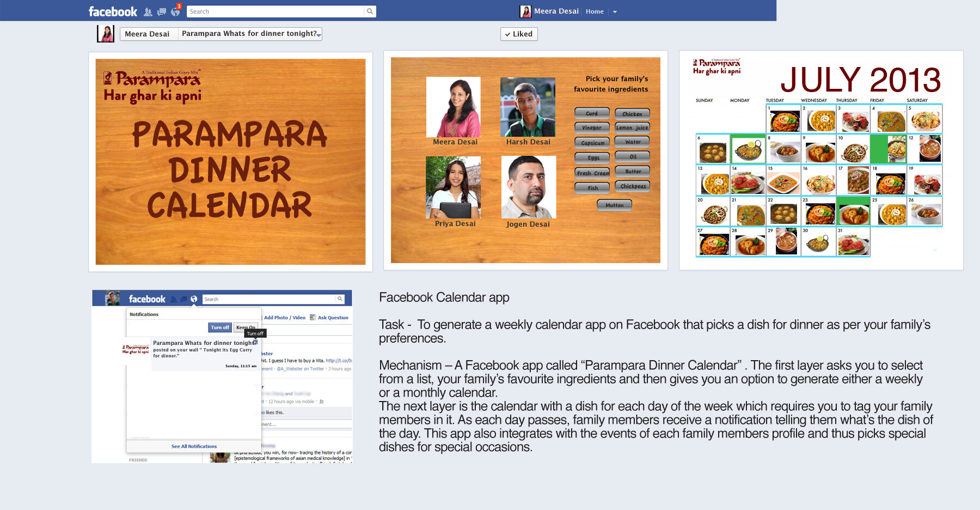Viewport: 980px width, 510px height.
Task: Click the top search magnifier icon
Action: tap(370, 11)
